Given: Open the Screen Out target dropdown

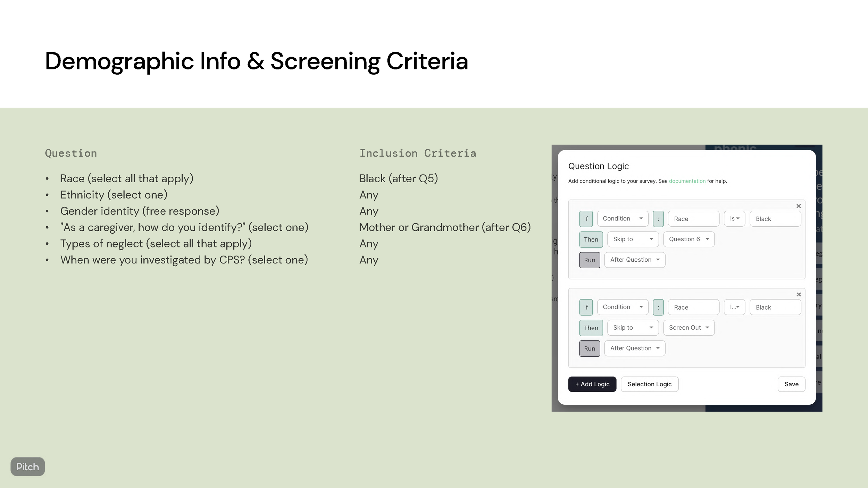Looking at the screenshot, I should click(x=689, y=328).
